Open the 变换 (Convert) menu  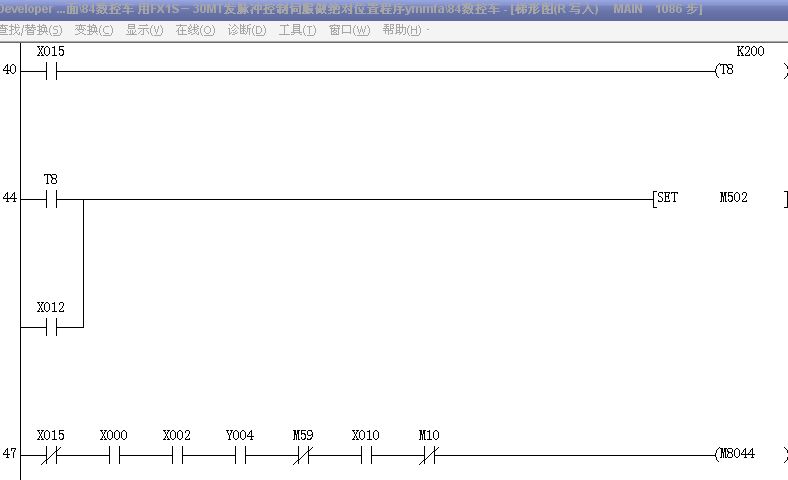pos(93,30)
